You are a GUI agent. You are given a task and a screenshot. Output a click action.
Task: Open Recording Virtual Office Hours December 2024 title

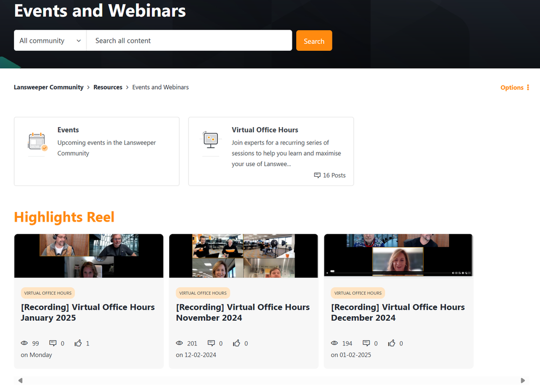398,313
